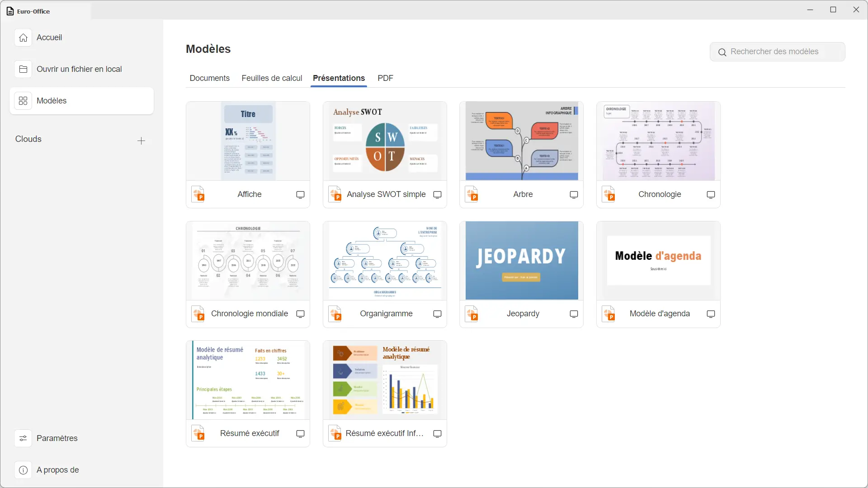Click the slideshow preview icon of Jeopardy

tap(574, 314)
